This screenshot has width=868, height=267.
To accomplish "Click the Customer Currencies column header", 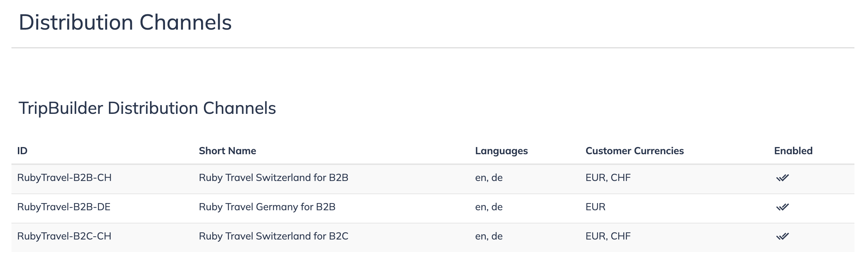I will pyautogui.click(x=635, y=151).
